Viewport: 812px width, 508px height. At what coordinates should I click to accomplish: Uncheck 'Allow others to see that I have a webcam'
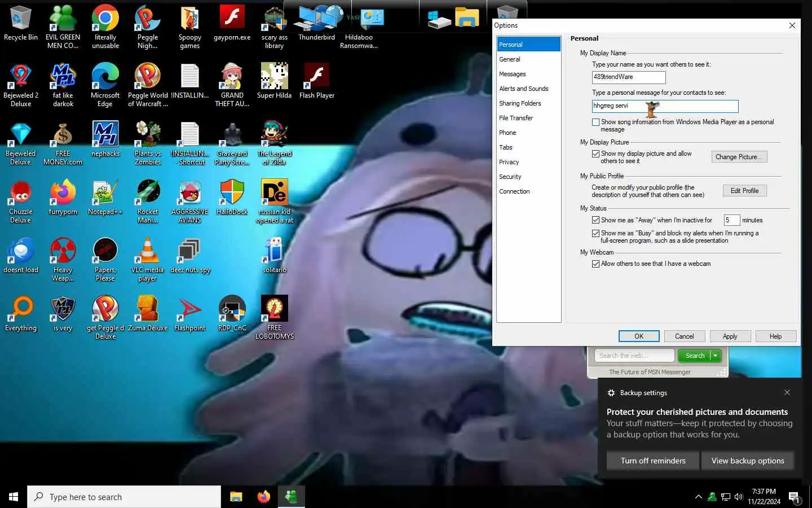[x=595, y=264]
